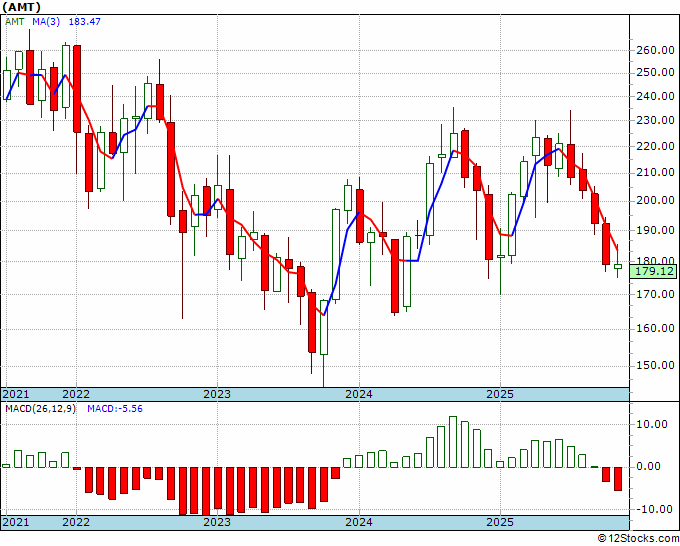This screenshot has width=680, height=546.
Task: Click the 10.00 MACD axis label
Action: pos(652,425)
